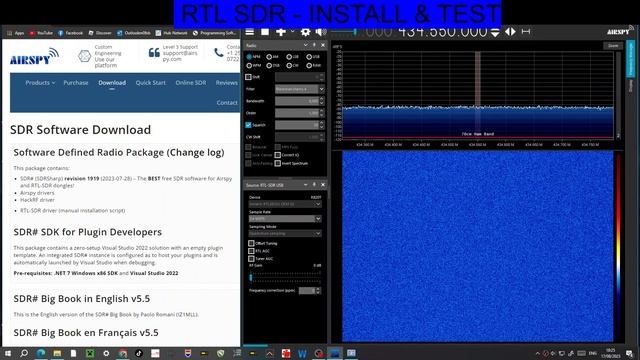The image size is (640, 360).
Task: Click the left-right step arrows icon
Action: tap(510, 31)
